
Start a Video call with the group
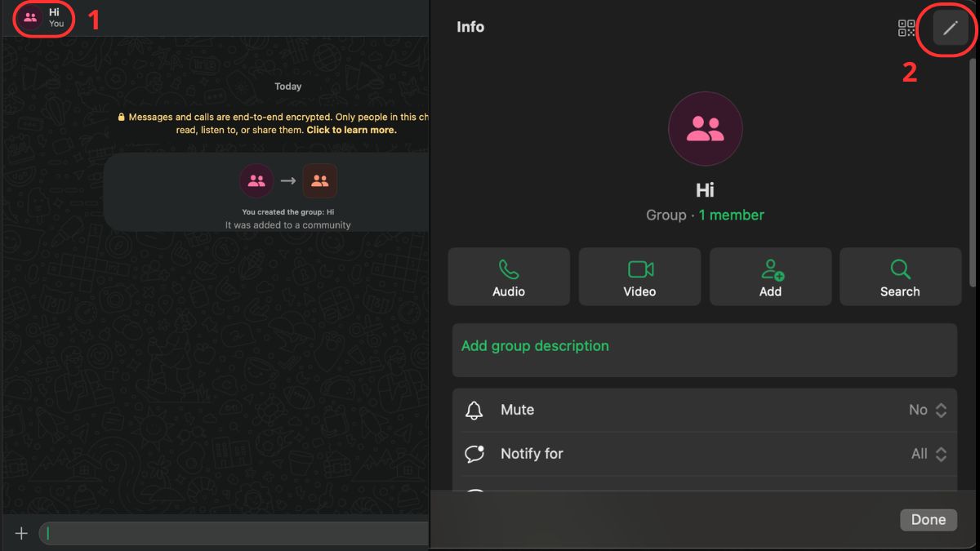coord(639,277)
